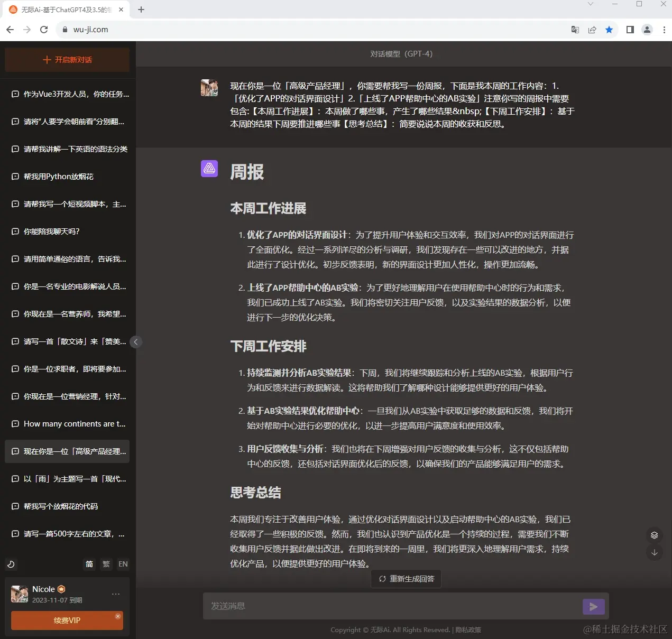
Task: Click the scroll-to-bottom arrow icon
Action: (655, 552)
